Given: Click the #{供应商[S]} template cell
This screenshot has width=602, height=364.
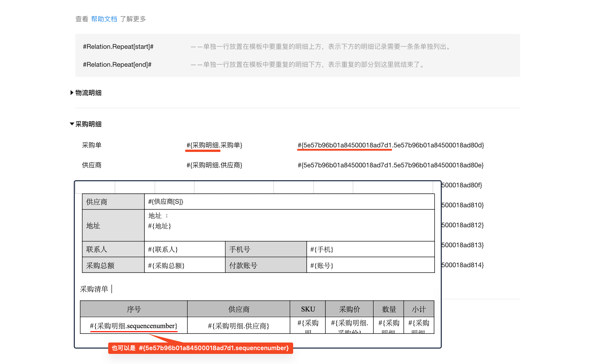Looking at the screenshot, I should point(166,201).
